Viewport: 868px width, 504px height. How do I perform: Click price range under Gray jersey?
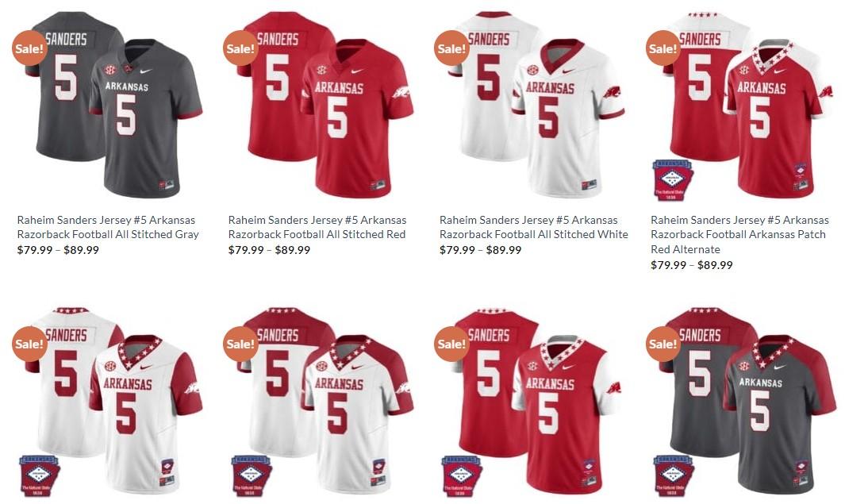[x=58, y=250]
